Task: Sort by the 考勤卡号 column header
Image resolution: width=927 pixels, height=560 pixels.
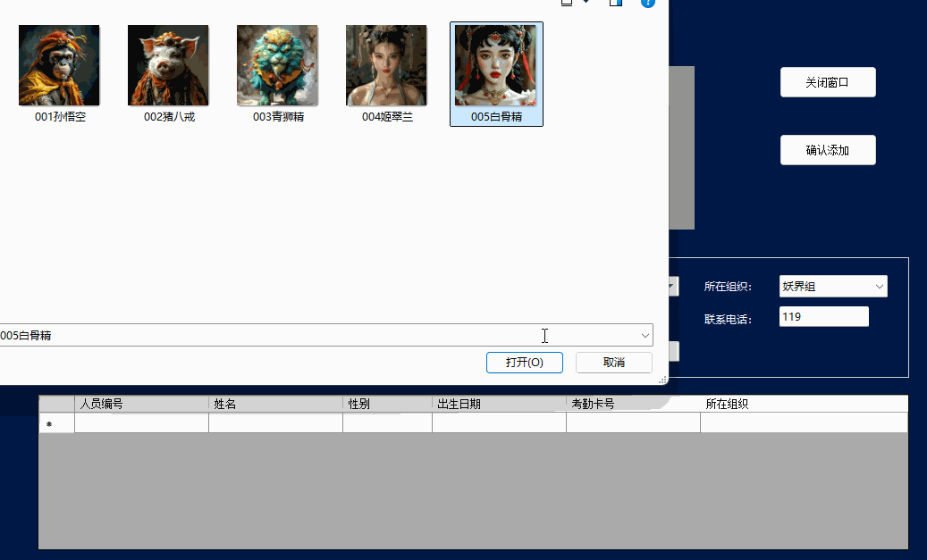Action: (633, 404)
